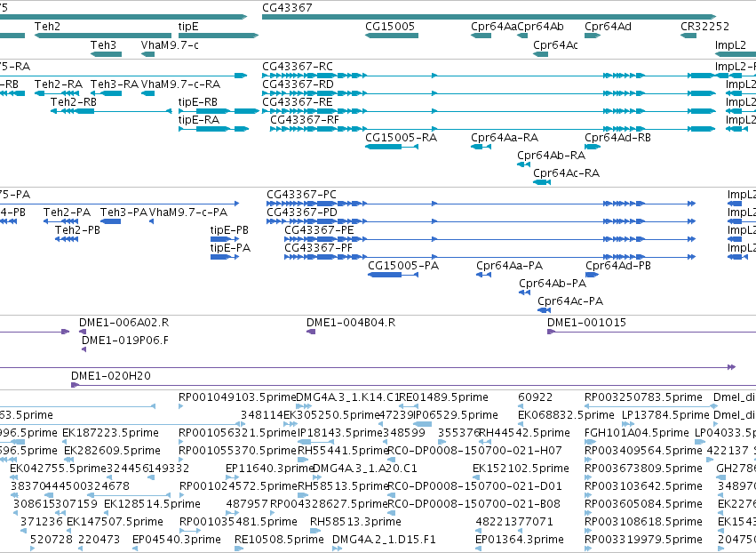Click the CG43367-PC protein label
The height and width of the screenshot is (553, 756).
[301, 195]
